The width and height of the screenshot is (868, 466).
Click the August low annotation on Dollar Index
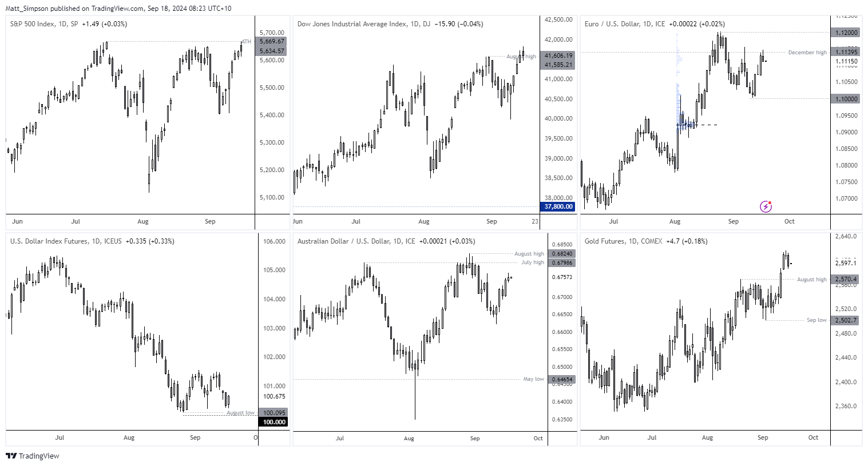(x=240, y=413)
